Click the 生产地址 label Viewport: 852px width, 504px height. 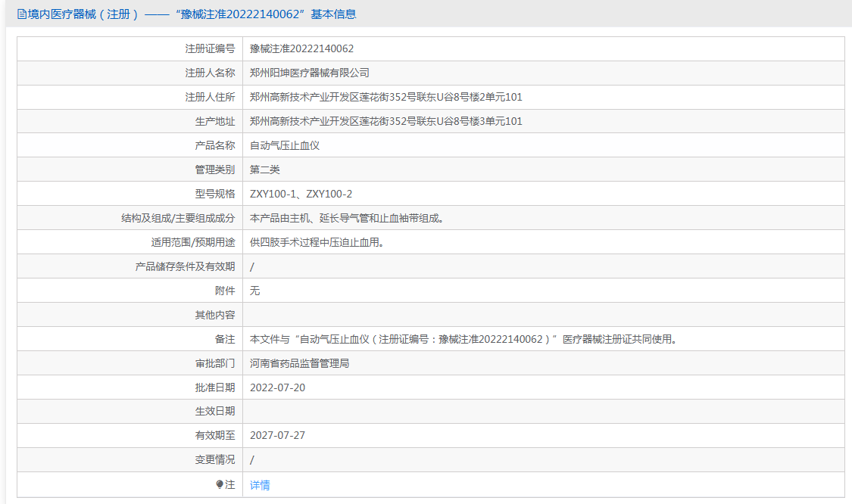pos(215,121)
